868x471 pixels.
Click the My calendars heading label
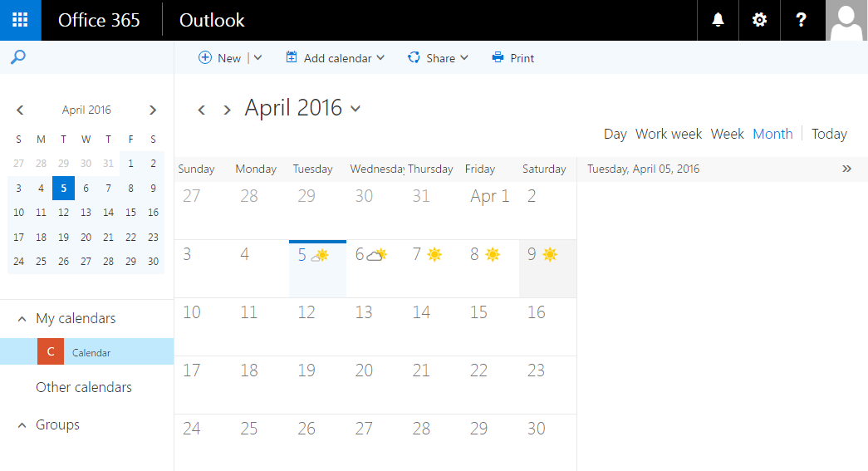tap(76, 319)
